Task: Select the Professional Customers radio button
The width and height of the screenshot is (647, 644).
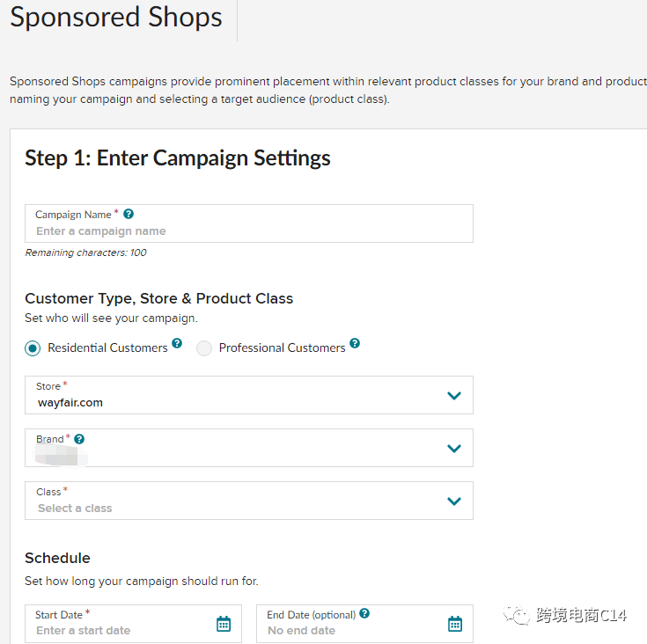Action: pos(204,348)
